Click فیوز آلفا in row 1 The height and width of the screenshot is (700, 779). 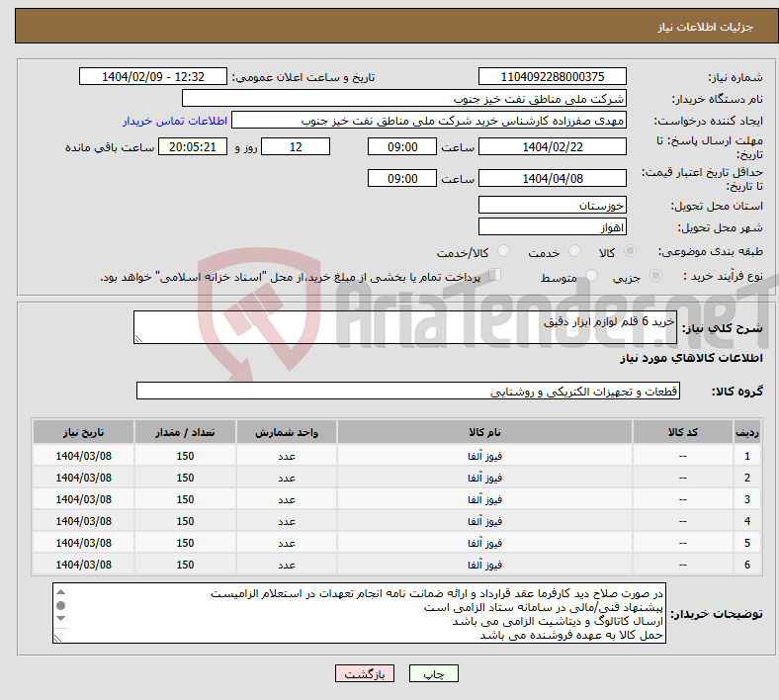click(484, 456)
